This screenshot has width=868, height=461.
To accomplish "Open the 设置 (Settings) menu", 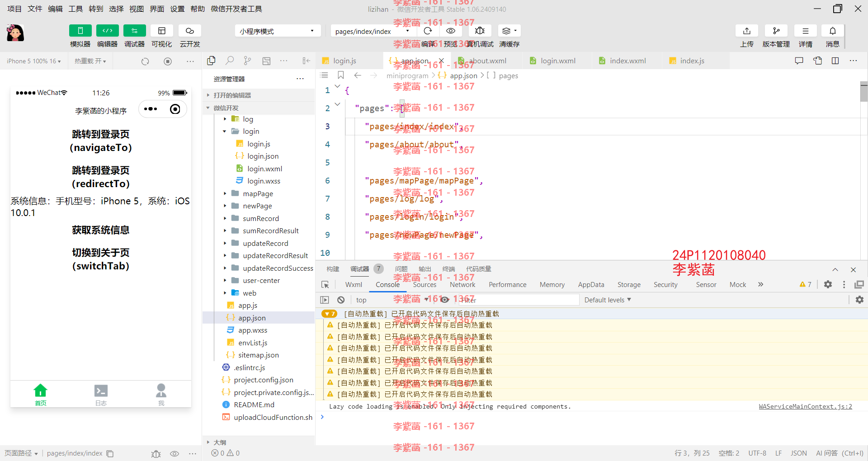I will click(177, 9).
